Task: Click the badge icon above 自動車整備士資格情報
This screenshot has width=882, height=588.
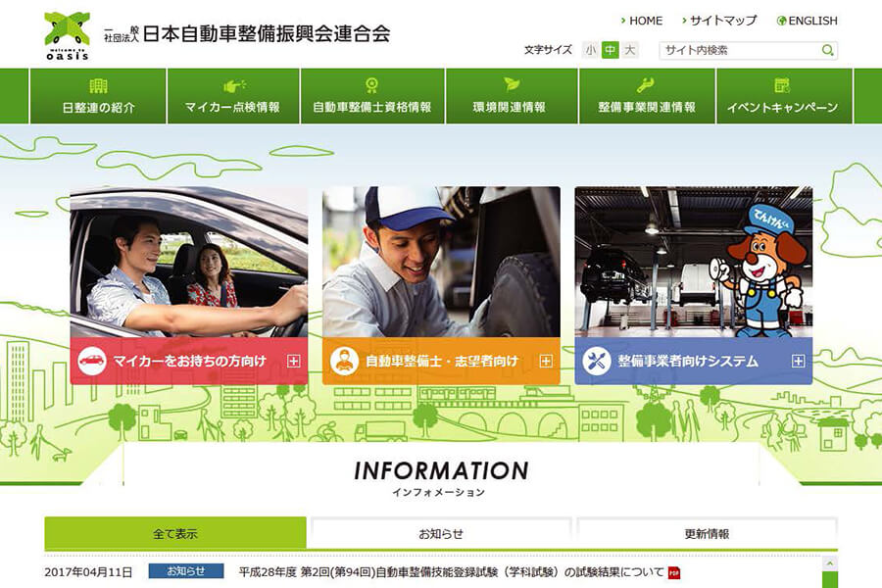Action: point(371,85)
